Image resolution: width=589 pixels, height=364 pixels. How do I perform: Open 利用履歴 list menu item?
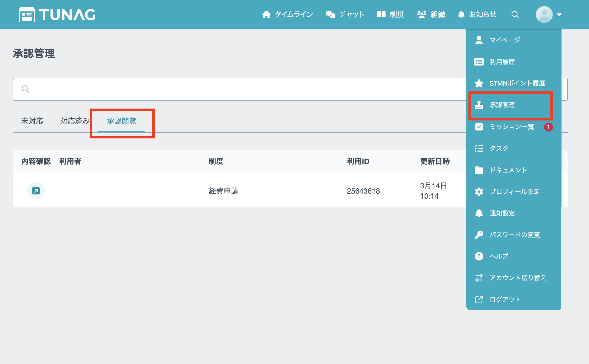point(502,62)
